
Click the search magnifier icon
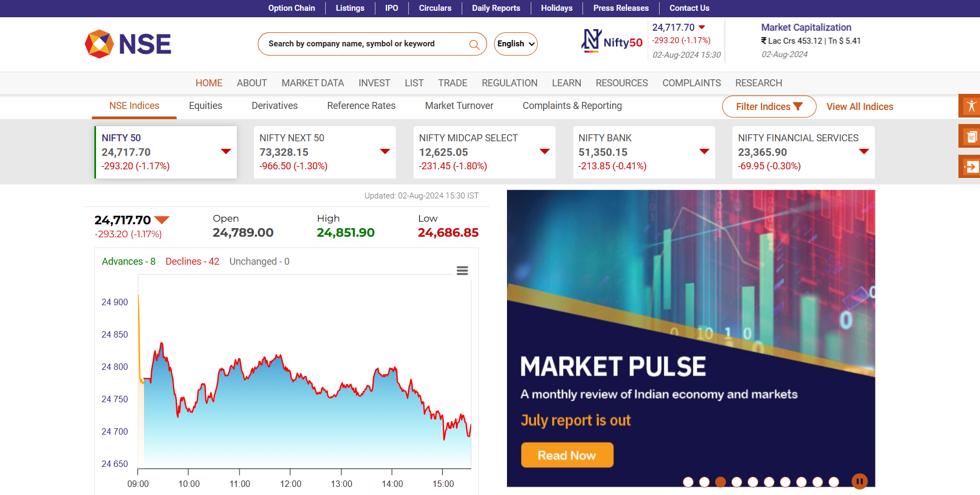coord(474,44)
